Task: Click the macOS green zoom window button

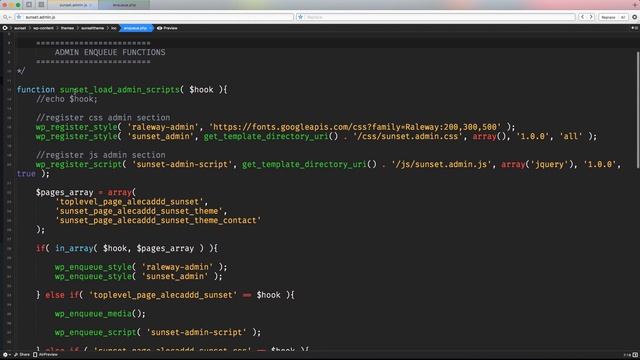Action: (x=18, y=5)
